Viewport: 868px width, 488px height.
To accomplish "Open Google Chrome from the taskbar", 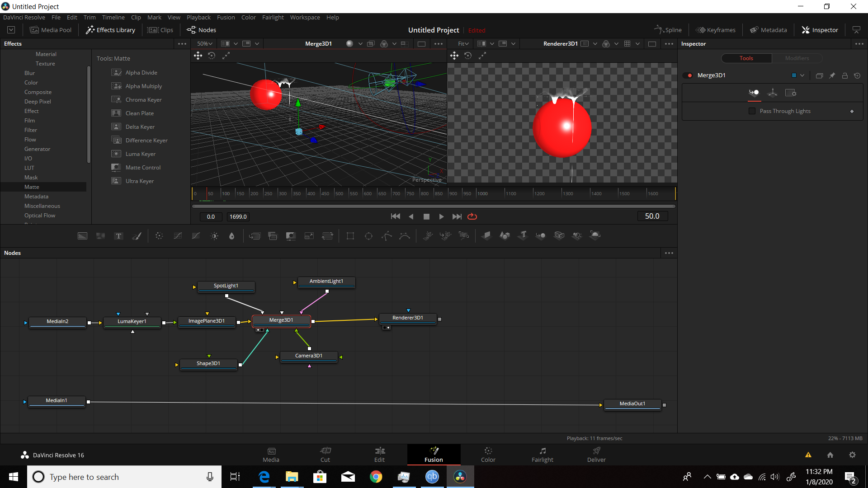I will (x=376, y=477).
